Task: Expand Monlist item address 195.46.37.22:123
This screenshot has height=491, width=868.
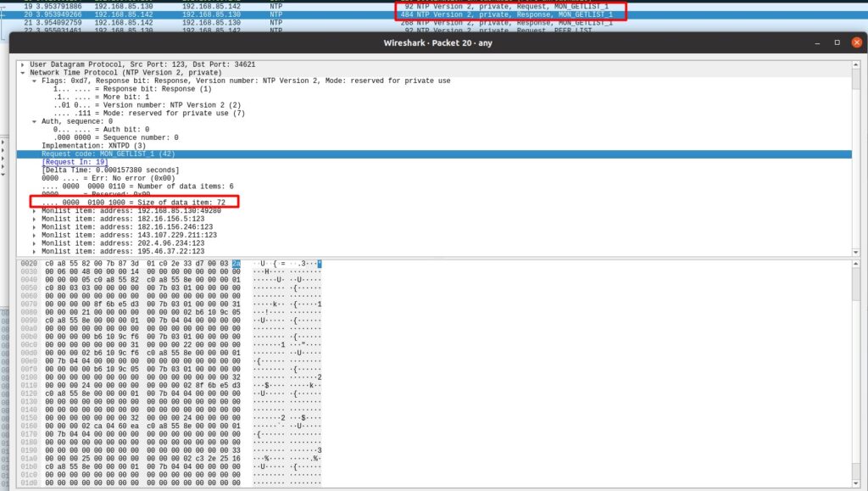Action: click(34, 251)
